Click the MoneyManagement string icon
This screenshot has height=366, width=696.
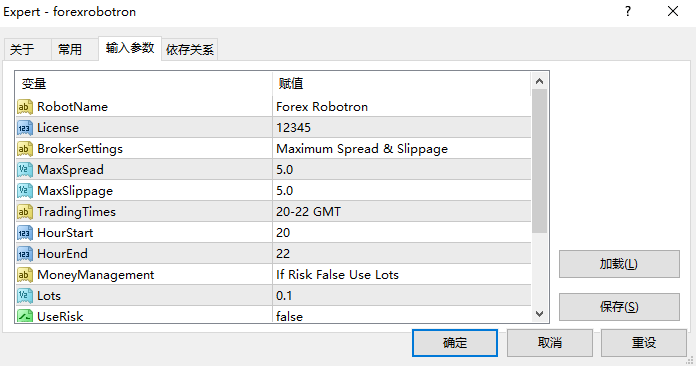click(x=24, y=275)
